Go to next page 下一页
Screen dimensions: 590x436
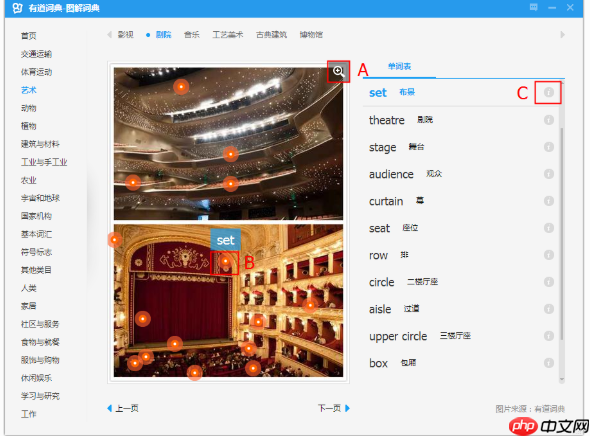click(334, 408)
